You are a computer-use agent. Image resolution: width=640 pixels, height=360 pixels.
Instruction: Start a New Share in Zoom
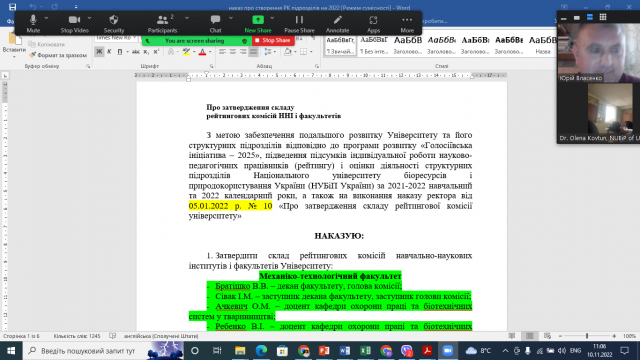coord(258,23)
